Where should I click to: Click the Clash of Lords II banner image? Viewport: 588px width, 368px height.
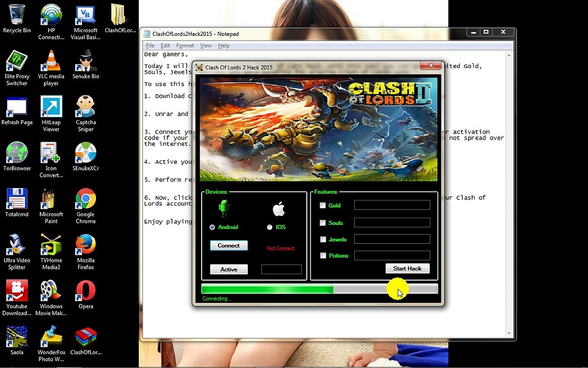click(318, 129)
